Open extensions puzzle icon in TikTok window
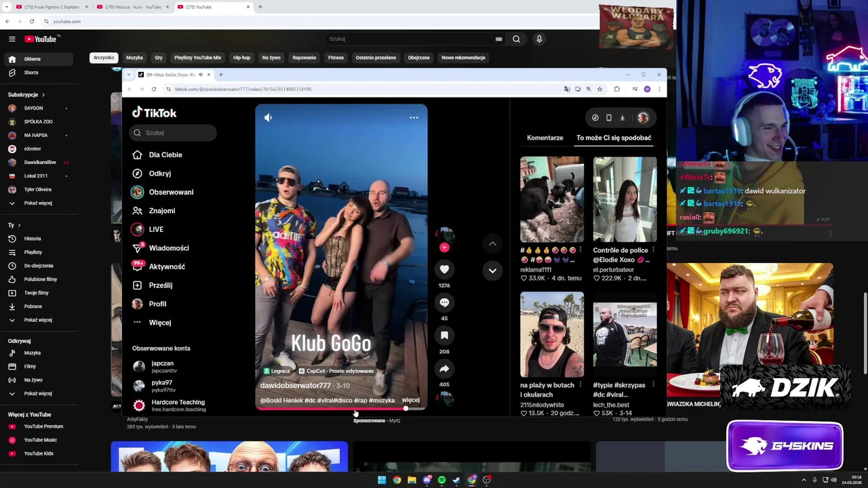Screen dimensions: 868x488 pos(616,89)
